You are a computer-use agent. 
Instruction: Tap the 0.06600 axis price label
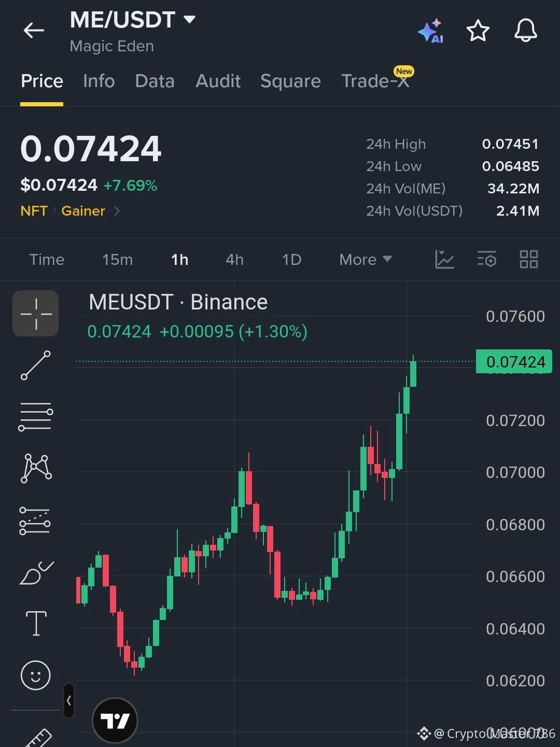point(515,576)
